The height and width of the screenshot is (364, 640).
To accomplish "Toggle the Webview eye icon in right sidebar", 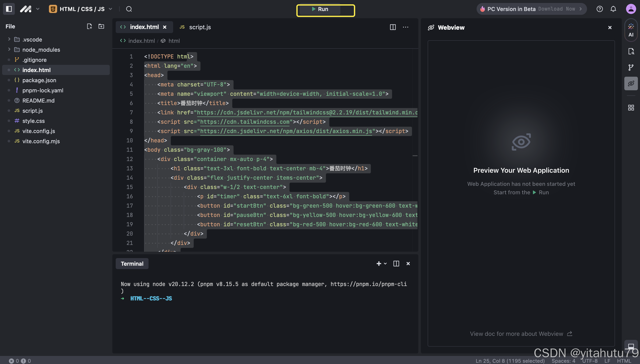I will 631,83.
